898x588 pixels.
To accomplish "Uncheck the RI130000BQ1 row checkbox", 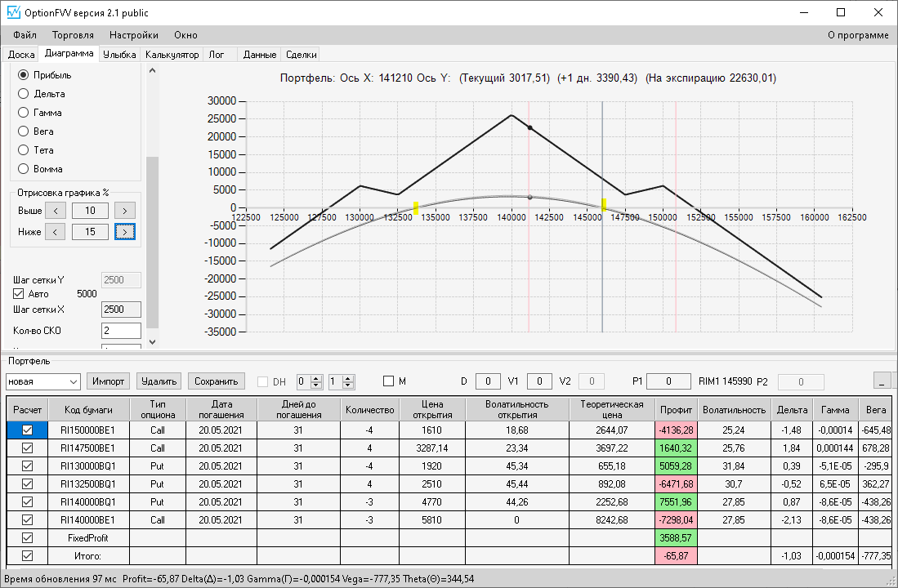I will coord(27,466).
